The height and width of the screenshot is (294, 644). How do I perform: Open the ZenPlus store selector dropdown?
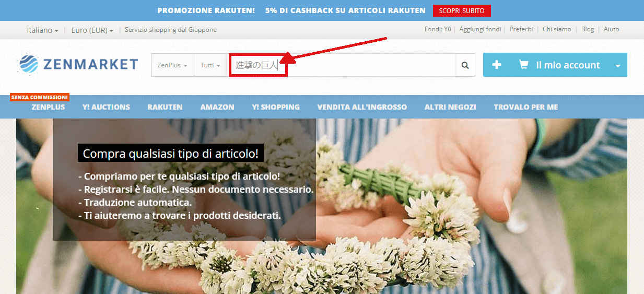172,65
